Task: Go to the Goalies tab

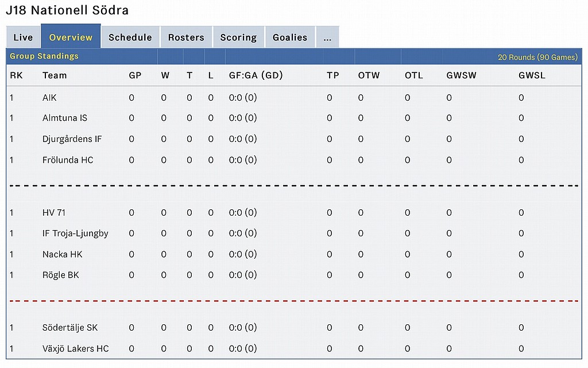Action: (x=290, y=37)
